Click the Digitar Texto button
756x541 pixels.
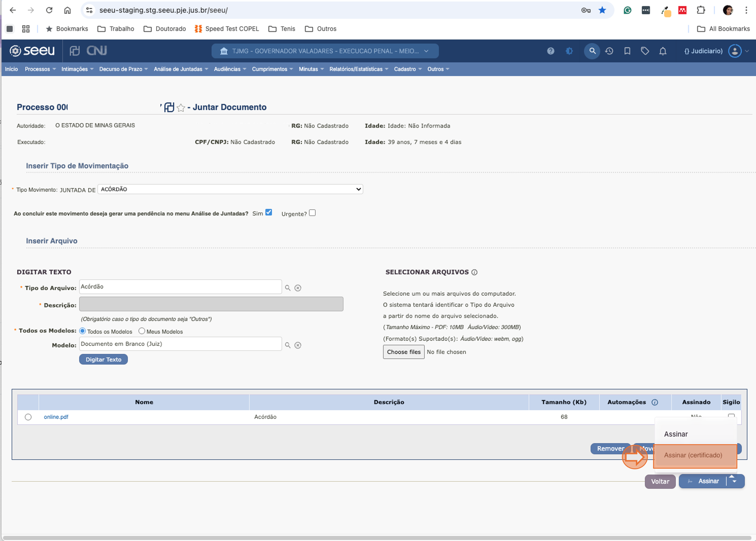104,359
